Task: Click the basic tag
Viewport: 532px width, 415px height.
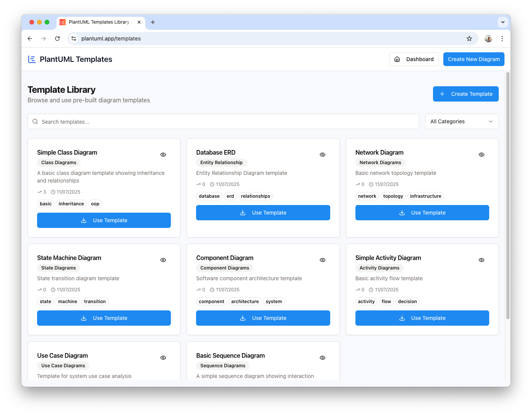Action: coord(45,204)
